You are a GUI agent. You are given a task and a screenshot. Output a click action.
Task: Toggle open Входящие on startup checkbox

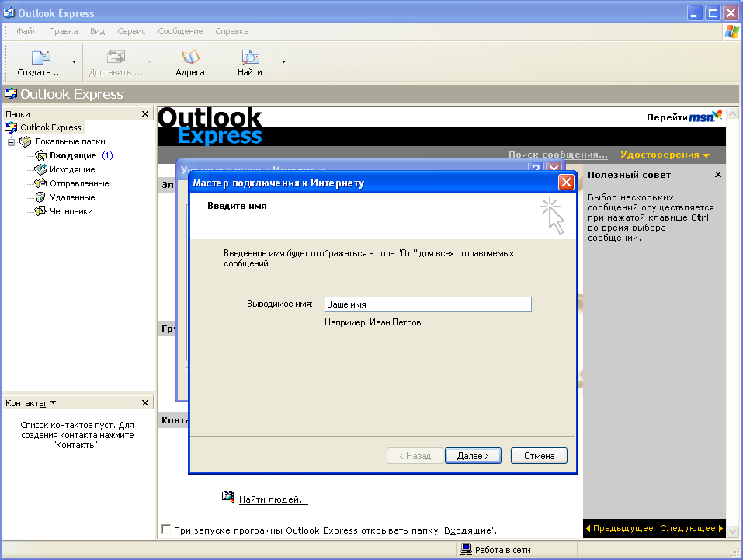click(x=166, y=529)
